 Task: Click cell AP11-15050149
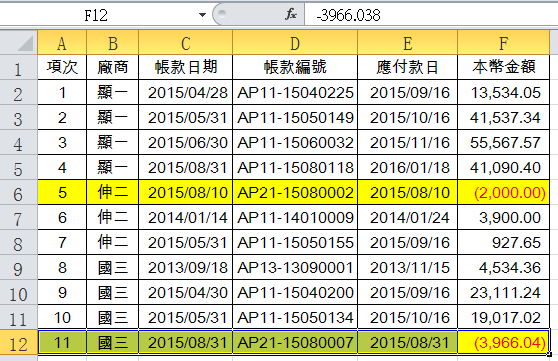click(x=295, y=117)
